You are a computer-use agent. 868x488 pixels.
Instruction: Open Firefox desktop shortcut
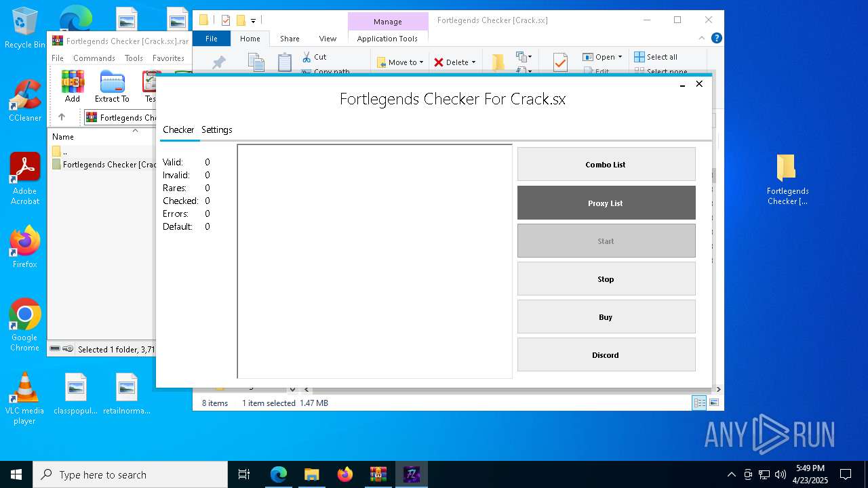pos(24,247)
